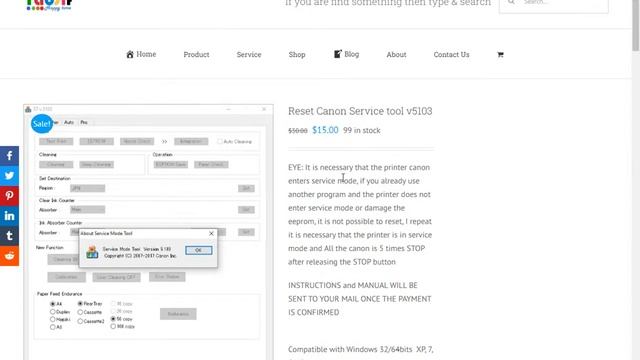The height and width of the screenshot is (360, 640).
Task: Share the page on Facebook
Action: [x=9, y=156]
